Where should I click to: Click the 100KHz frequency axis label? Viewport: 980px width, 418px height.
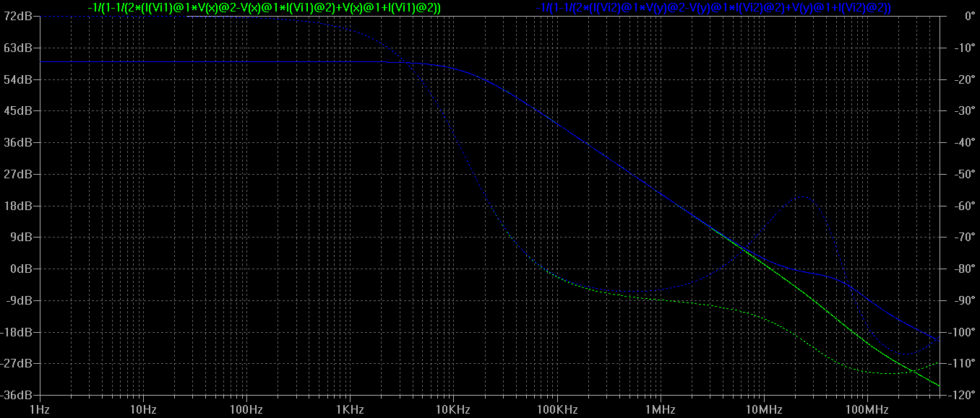coord(556,410)
